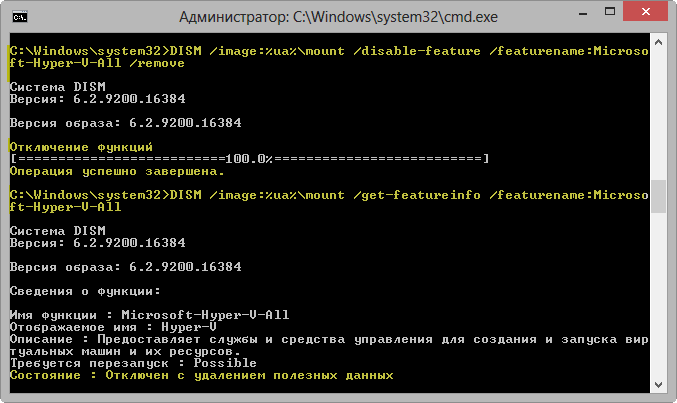Click the scrollbar up arrow
This screenshot has width=677, height=403.
(658, 42)
